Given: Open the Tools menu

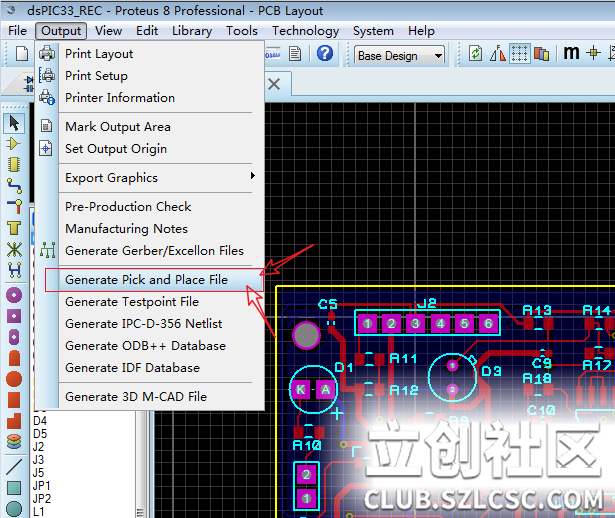Looking at the screenshot, I should point(242,31).
